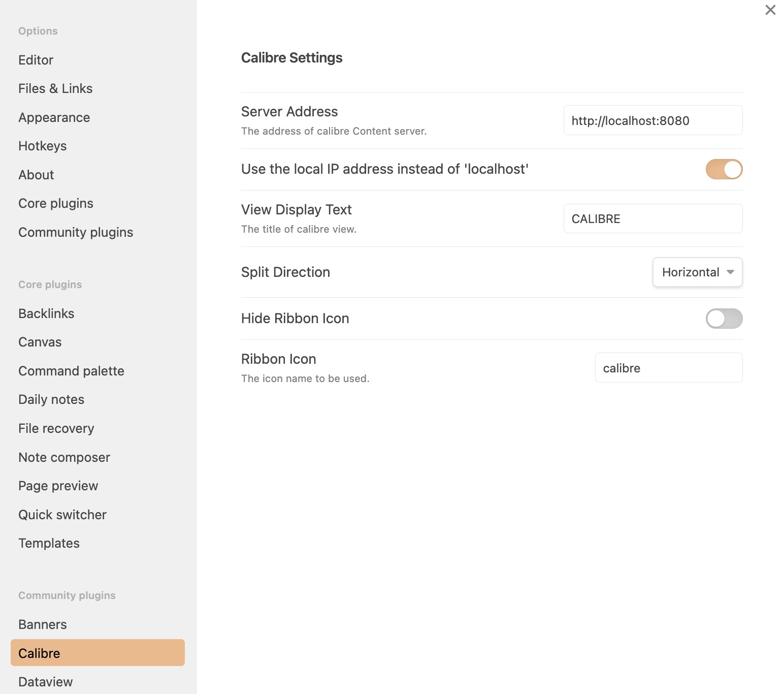This screenshot has height=694, width=784.
Task: Open Backlinks plugin settings
Action: [x=46, y=313]
